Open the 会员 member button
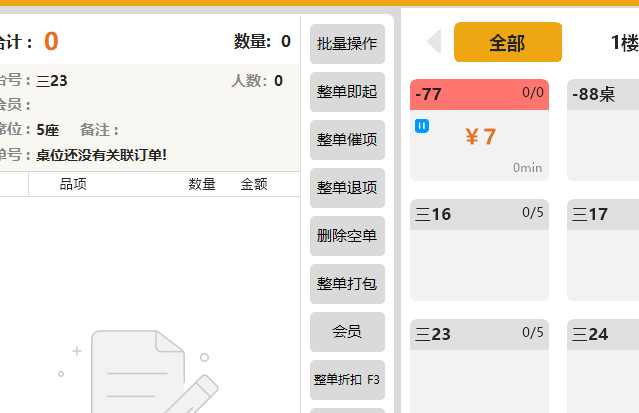The image size is (639, 413). [x=347, y=331]
